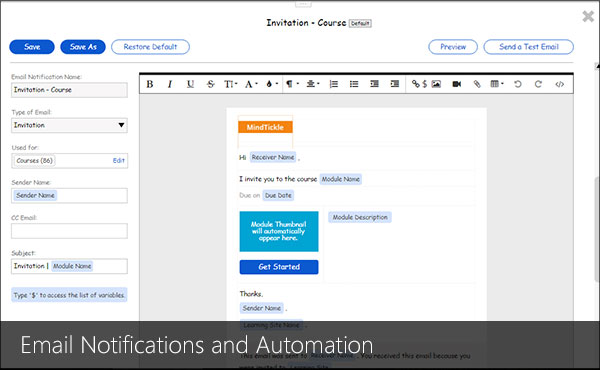
Task: Select the Courses (86) tag
Action: pos(34,161)
